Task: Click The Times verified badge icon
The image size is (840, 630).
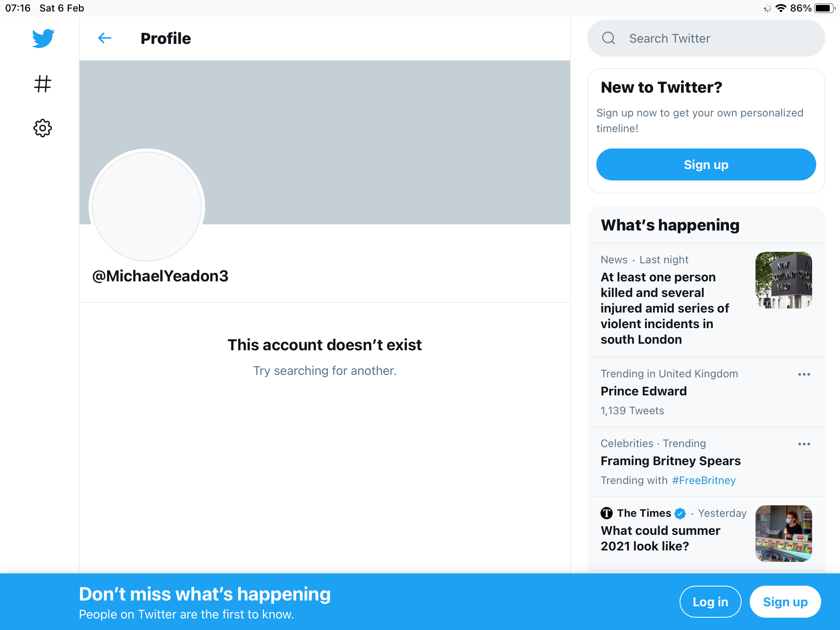Action: point(680,513)
